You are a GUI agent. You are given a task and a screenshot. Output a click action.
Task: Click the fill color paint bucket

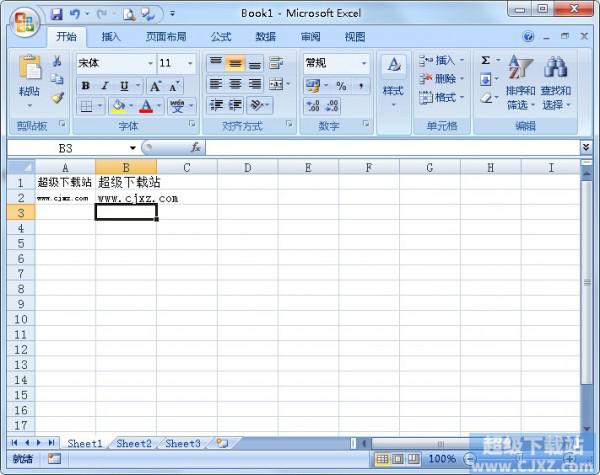pyautogui.click(x=118, y=106)
